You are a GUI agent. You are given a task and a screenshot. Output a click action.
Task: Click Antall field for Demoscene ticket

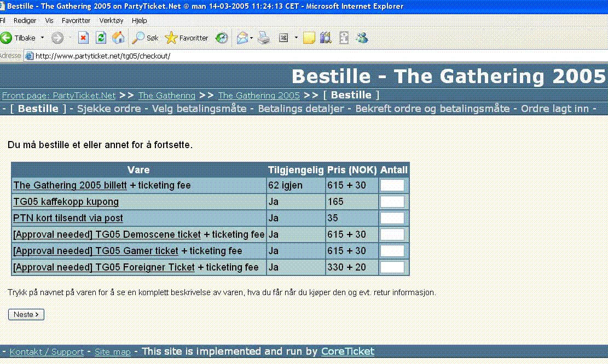[392, 234]
